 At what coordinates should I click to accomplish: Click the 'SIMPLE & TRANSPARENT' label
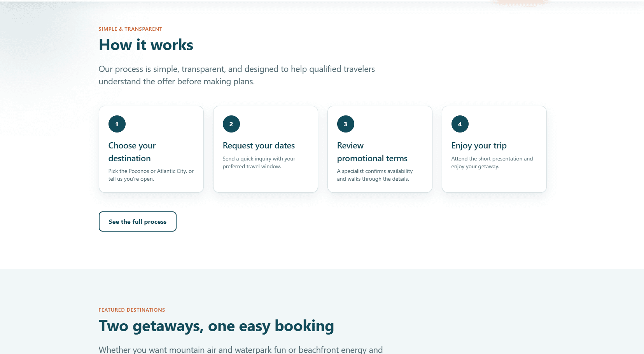[130, 29]
